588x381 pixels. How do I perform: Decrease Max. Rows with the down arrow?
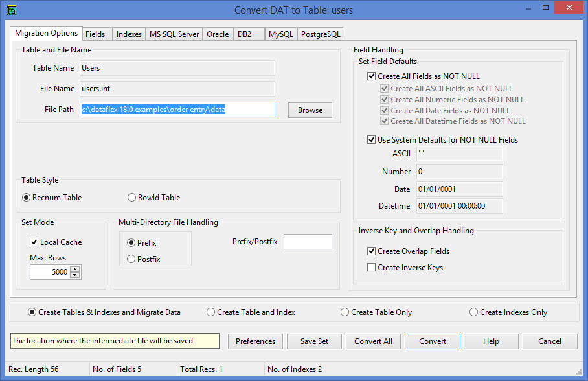point(75,275)
